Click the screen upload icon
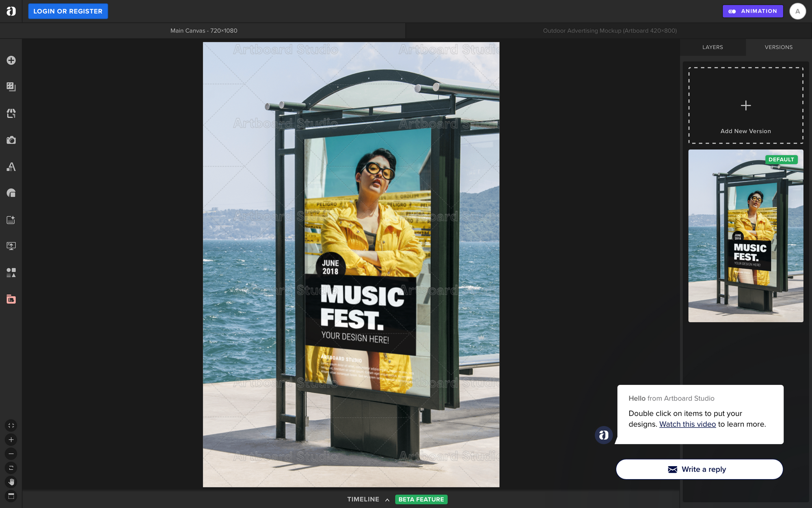Image resolution: width=812 pixels, height=508 pixels. coord(11,246)
